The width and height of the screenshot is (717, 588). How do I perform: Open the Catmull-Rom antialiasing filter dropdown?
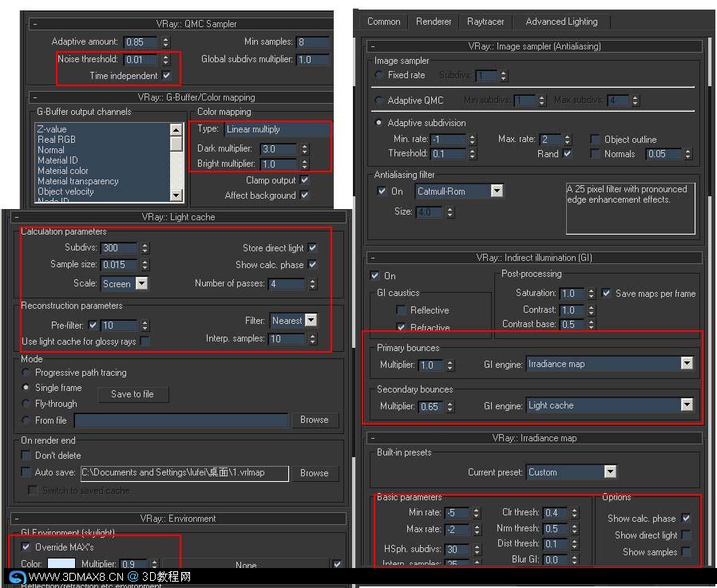pyautogui.click(x=497, y=191)
